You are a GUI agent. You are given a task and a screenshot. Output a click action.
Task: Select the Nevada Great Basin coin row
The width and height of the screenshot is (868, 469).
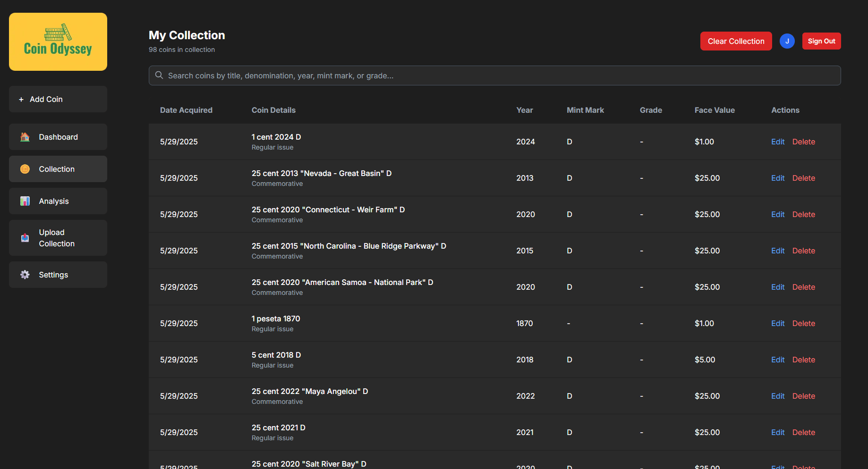[x=425, y=178]
